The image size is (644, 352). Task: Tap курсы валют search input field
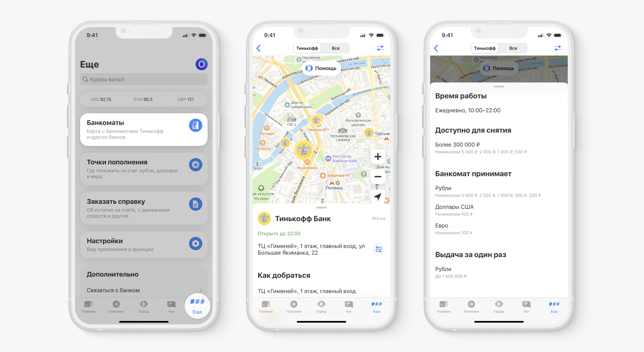tap(142, 79)
